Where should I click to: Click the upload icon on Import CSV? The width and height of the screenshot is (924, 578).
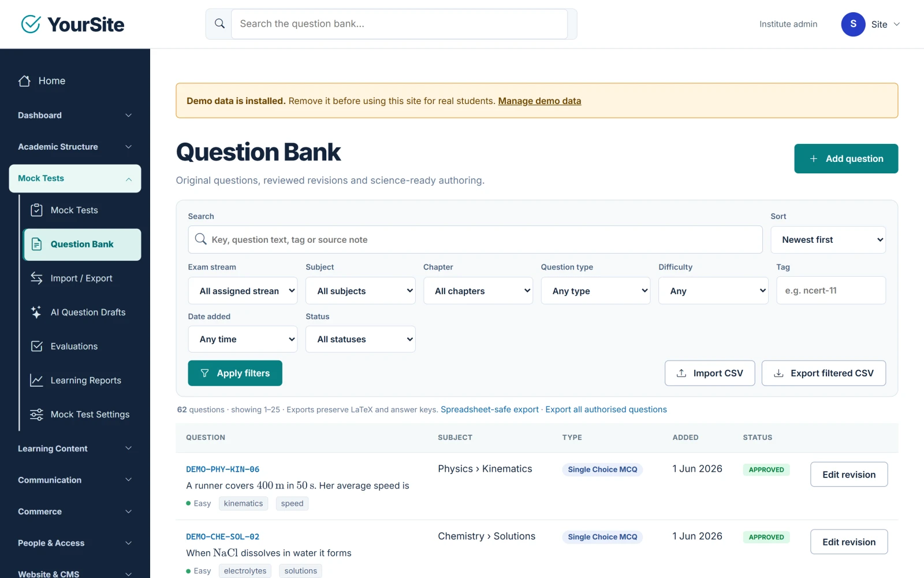point(681,373)
